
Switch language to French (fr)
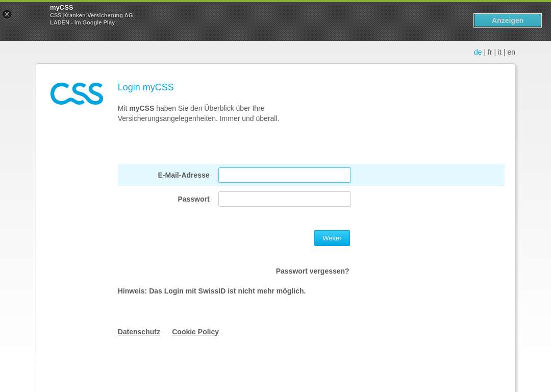click(490, 52)
